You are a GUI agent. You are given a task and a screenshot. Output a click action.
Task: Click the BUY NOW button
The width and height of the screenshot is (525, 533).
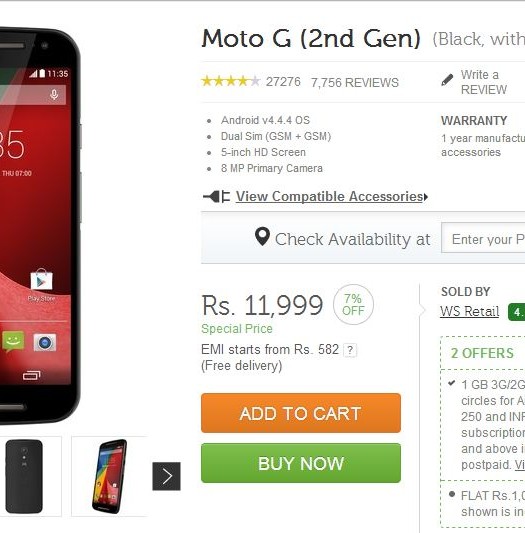(301, 463)
